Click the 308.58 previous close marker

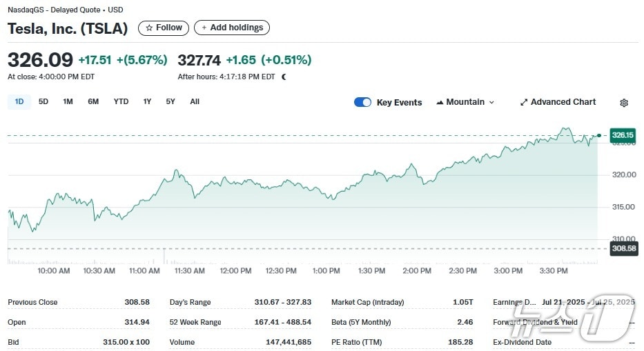[x=623, y=248]
